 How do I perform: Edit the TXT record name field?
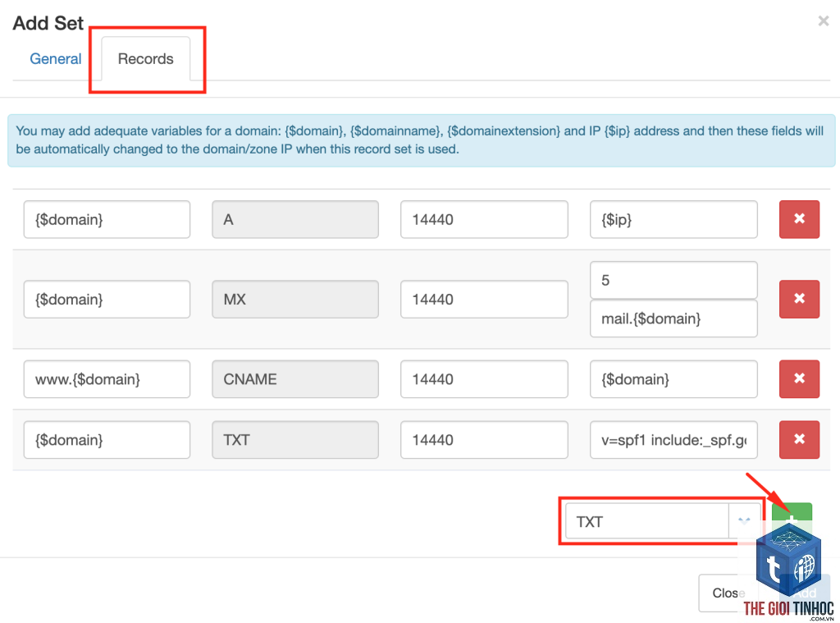click(107, 440)
